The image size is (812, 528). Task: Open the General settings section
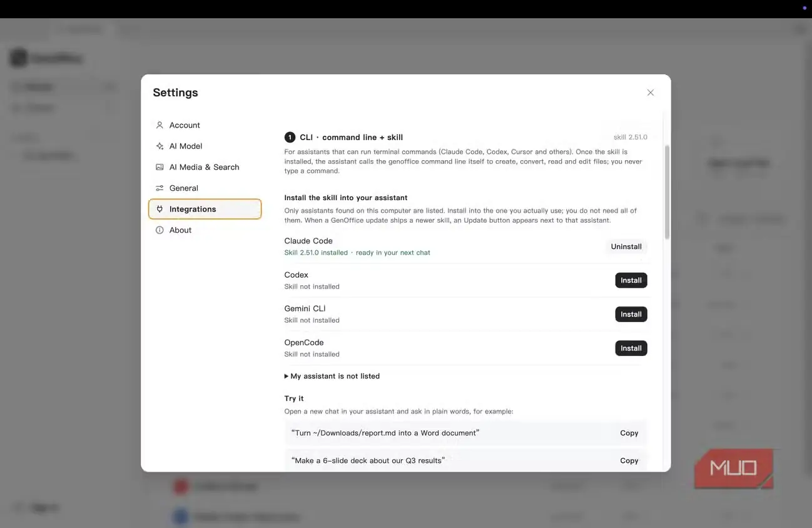tap(205, 188)
